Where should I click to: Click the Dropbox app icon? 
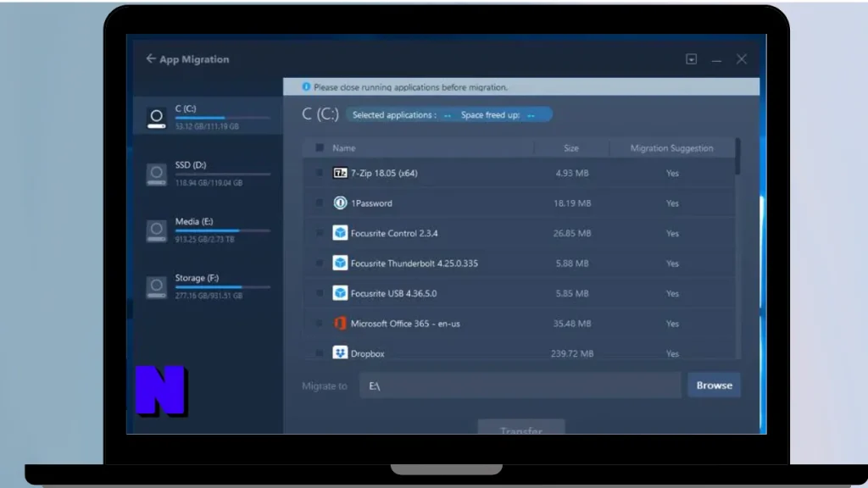pos(340,352)
